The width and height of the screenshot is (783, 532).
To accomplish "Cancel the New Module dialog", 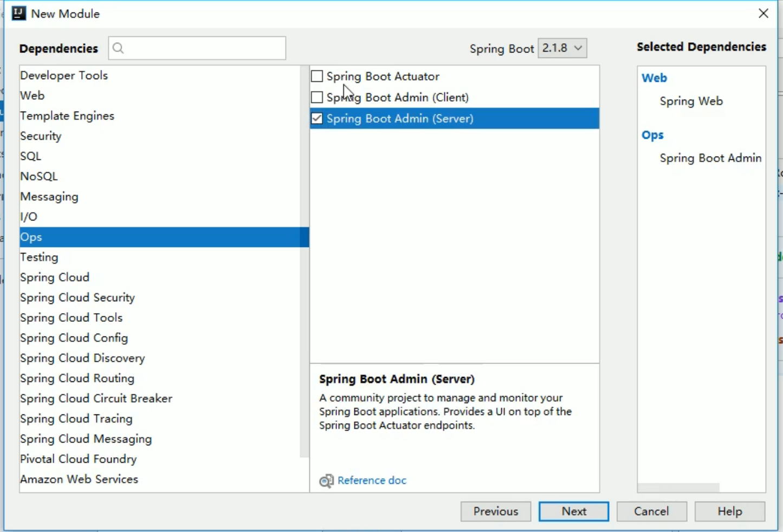I will [x=652, y=511].
